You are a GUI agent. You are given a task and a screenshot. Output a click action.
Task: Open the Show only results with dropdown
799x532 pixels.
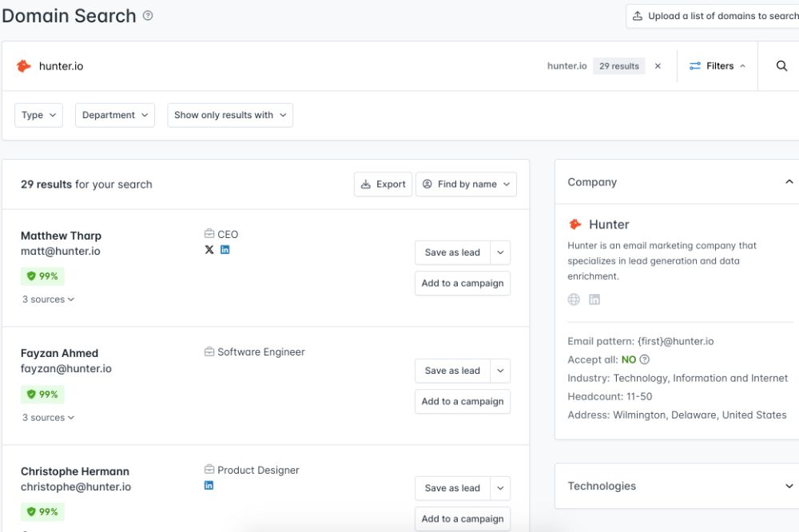[x=230, y=115]
